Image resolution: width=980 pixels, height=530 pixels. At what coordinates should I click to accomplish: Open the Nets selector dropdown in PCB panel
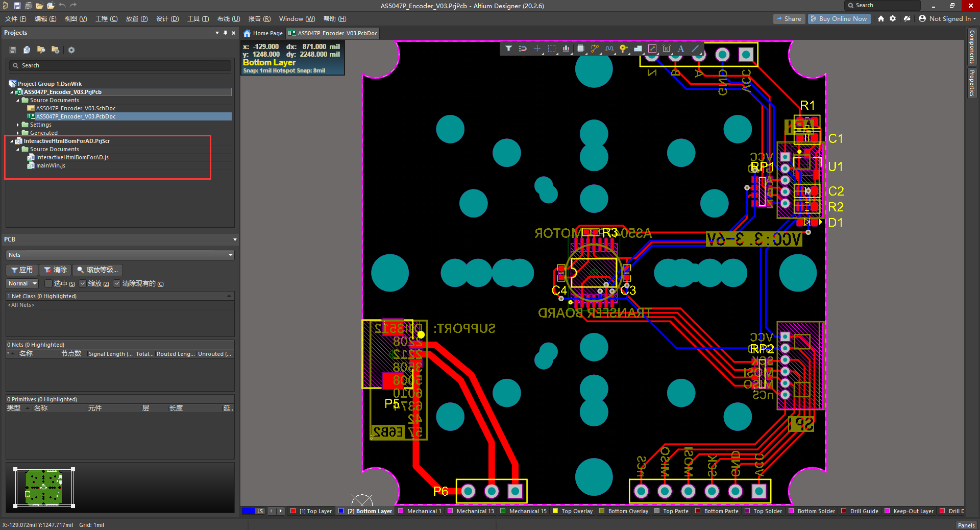231,255
